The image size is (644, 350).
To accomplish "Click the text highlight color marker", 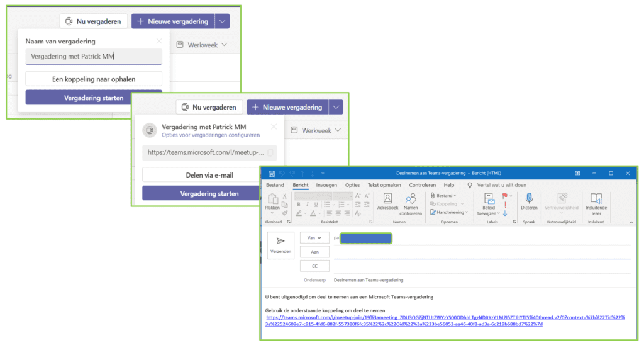I will click(299, 213).
